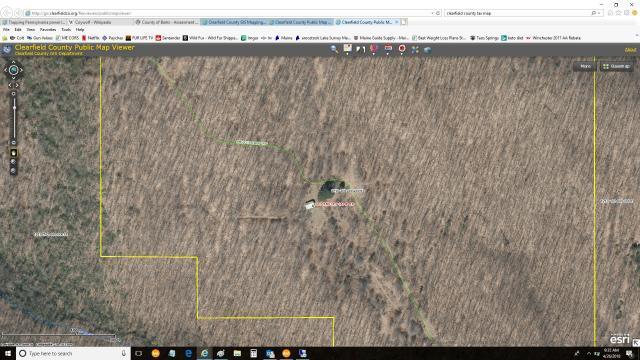The height and width of the screenshot is (360, 640).
Task: Open the Basemap switcher button
Action: [x=616, y=66]
